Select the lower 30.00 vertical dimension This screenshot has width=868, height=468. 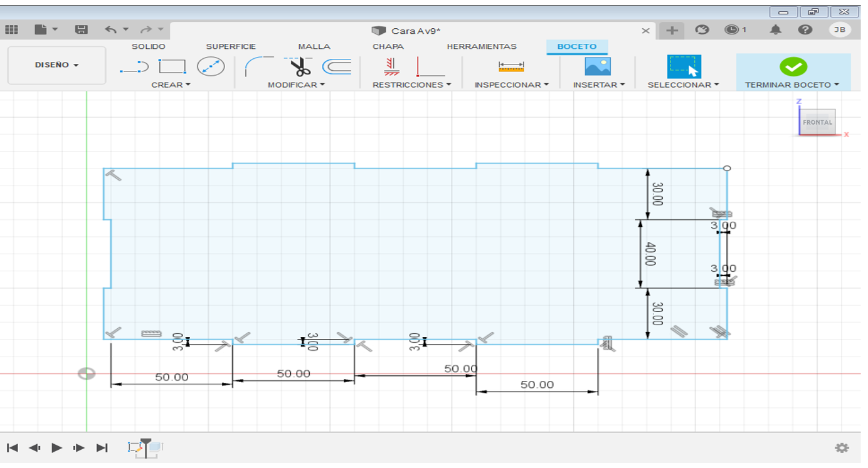click(657, 313)
